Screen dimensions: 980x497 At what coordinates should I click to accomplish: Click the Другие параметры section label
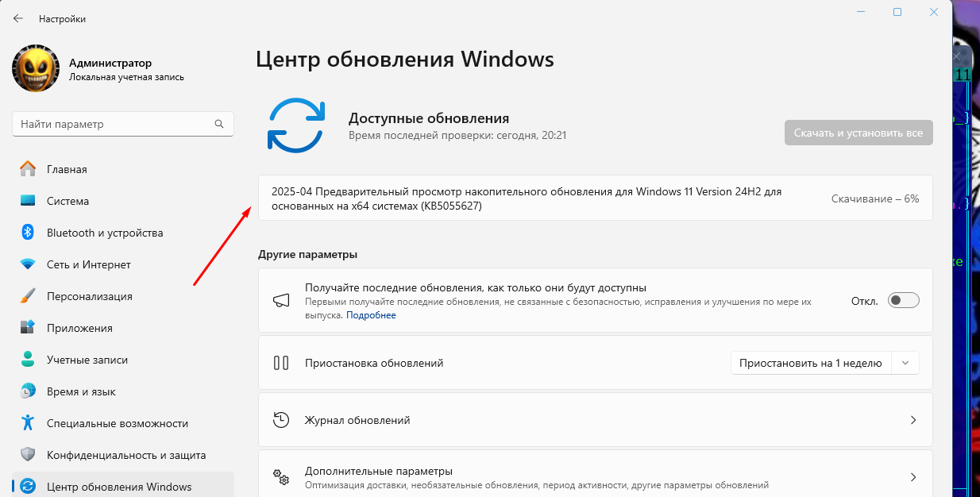click(x=307, y=254)
